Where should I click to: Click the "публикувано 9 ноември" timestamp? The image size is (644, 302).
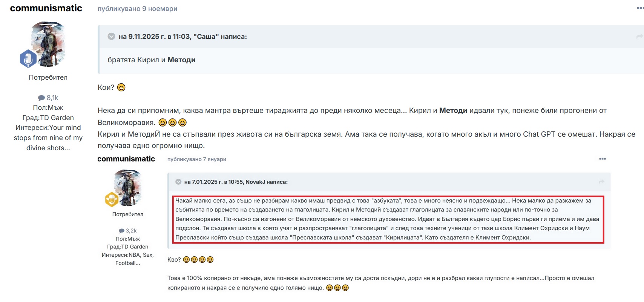point(137,9)
